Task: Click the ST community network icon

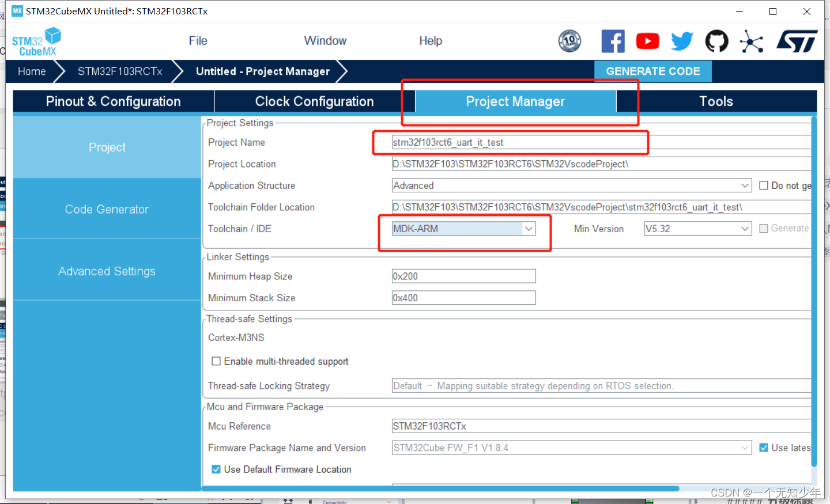Action: coord(751,41)
